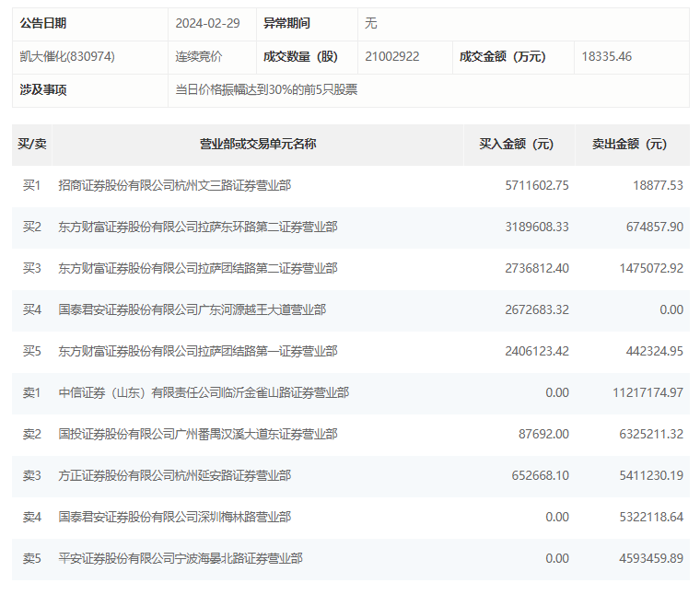The image size is (700, 595).
Task: Click the 买2 rank cell
Action: click(x=31, y=227)
